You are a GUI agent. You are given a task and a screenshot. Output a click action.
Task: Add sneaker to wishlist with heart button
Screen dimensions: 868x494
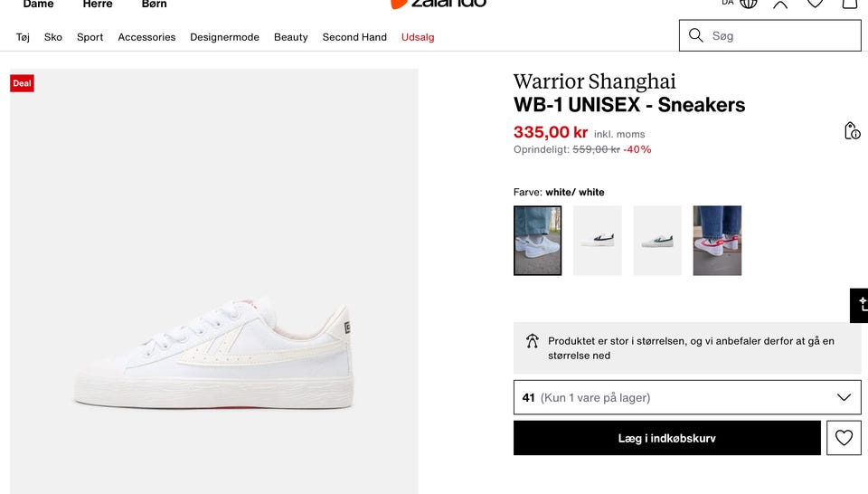[844, 438]
